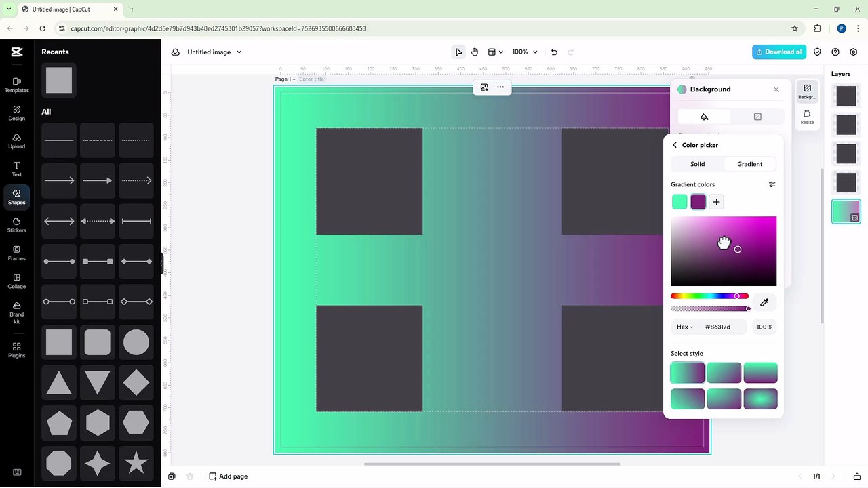
Task: Click the Download all button
Action: [779, 52]
